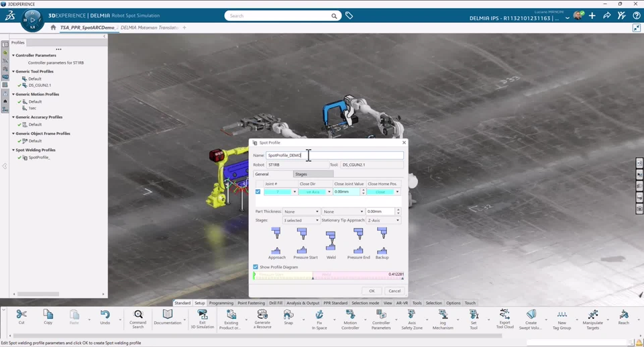Switch to the AR-VR ribbon tab
The image size is (644, 347).
402,303
